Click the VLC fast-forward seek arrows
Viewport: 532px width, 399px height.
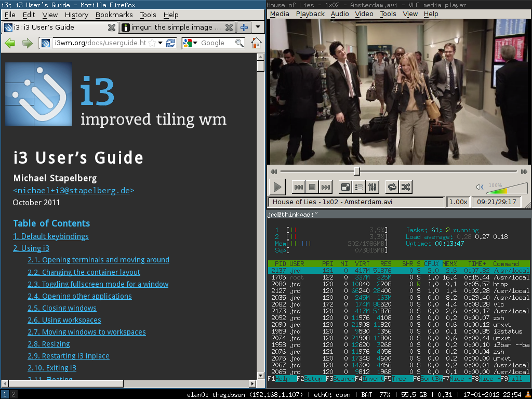click(x=524, y=171)
